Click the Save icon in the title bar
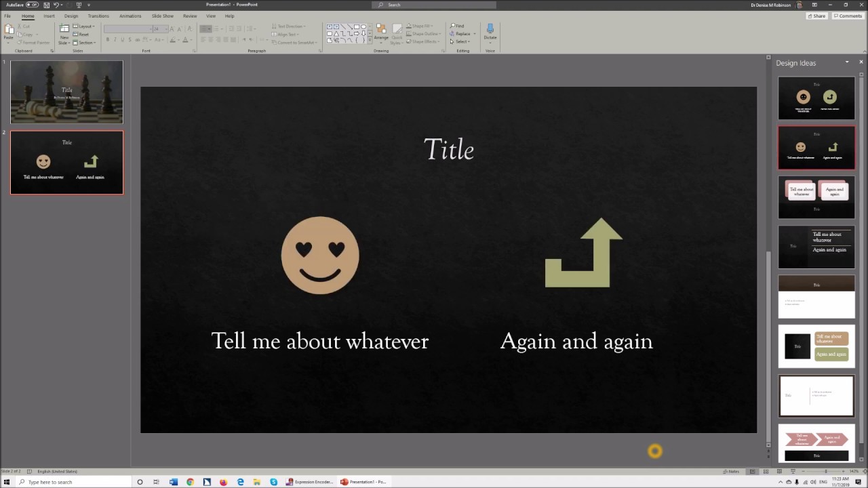This screenshot has width=868, height=488. pos(46,5)
